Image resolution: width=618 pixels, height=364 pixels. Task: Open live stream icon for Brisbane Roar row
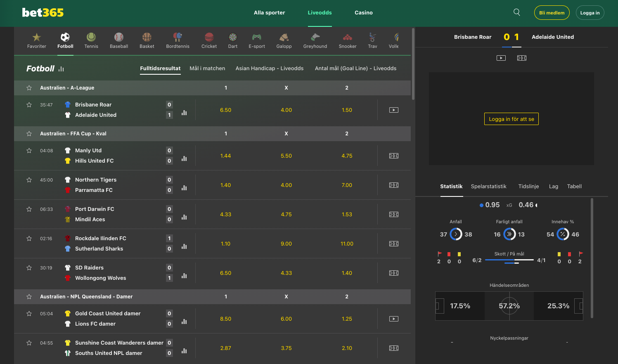point(394,110)
